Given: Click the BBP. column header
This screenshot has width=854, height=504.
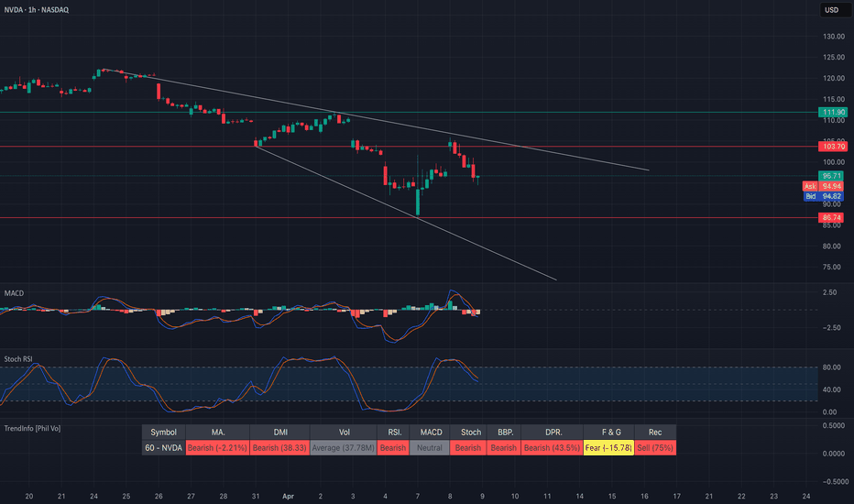Looking at the screenshot, I should click(504, 433).
